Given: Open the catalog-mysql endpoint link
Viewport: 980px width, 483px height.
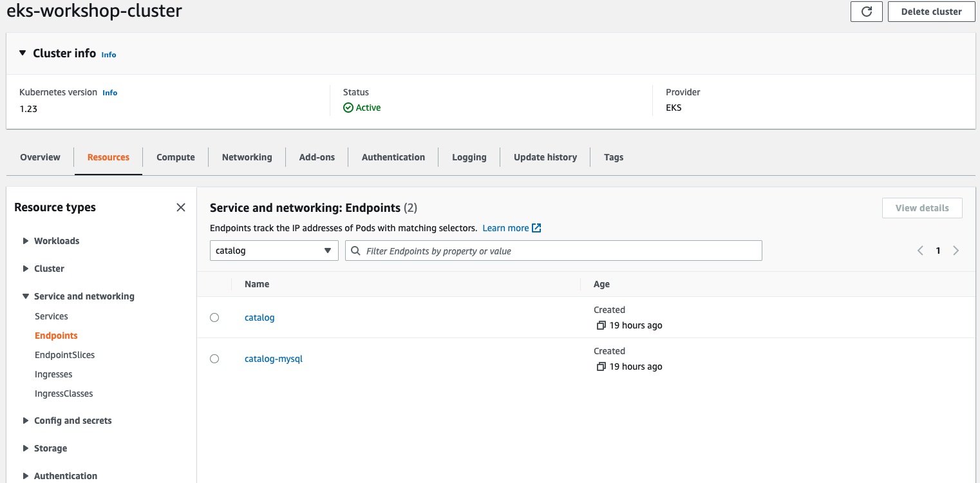Looking at the screenshot, I should coord(273,359).
